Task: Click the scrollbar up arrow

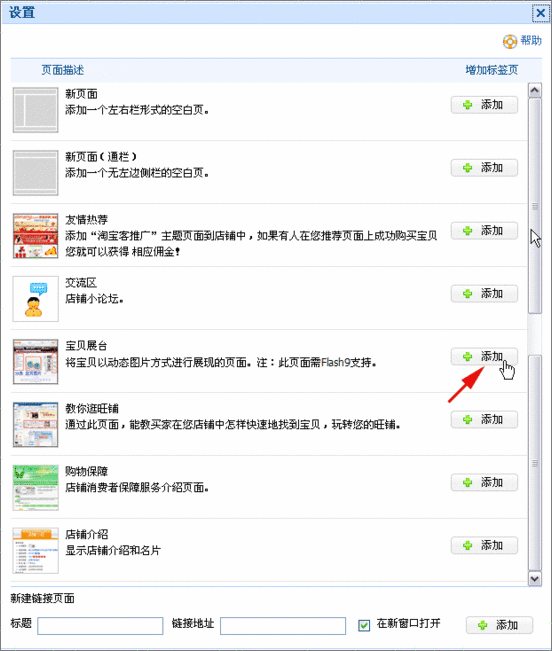Action: 535,90
